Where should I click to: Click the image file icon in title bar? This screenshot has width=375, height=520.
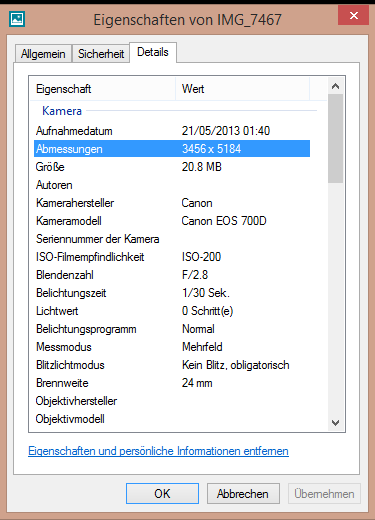click(x=17, y=19)
